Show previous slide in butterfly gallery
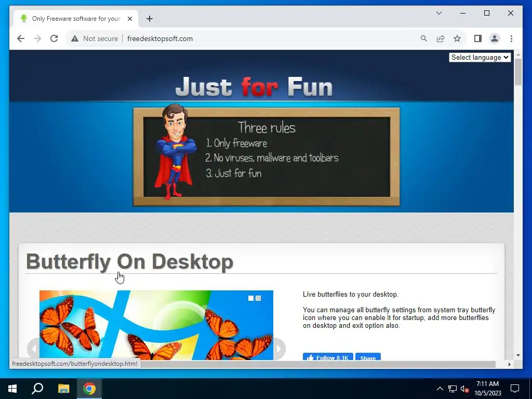The width and height of the screenshot is (532, 399). click(33, 349)
